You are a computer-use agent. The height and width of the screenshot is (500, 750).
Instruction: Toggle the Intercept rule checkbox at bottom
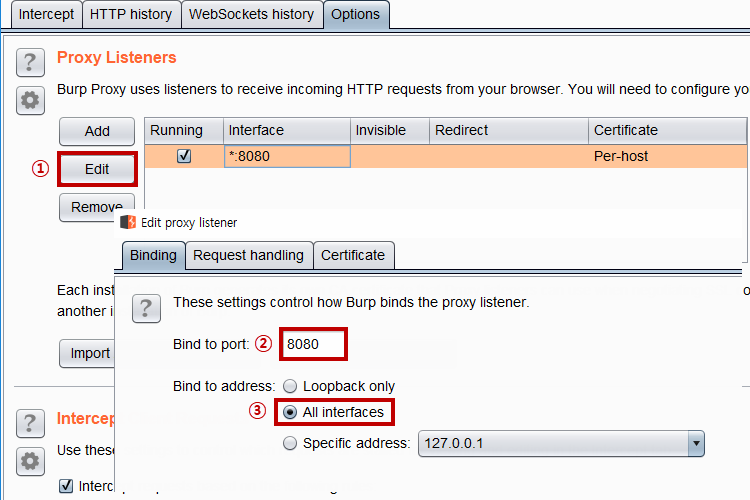pyautogui.click(x=66, y=486)
